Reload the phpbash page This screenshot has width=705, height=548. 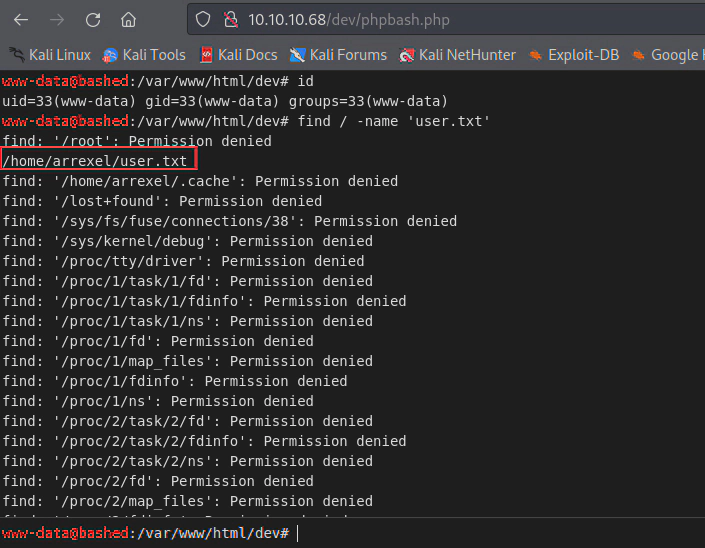pyautogui.click(x=93, y=19)
